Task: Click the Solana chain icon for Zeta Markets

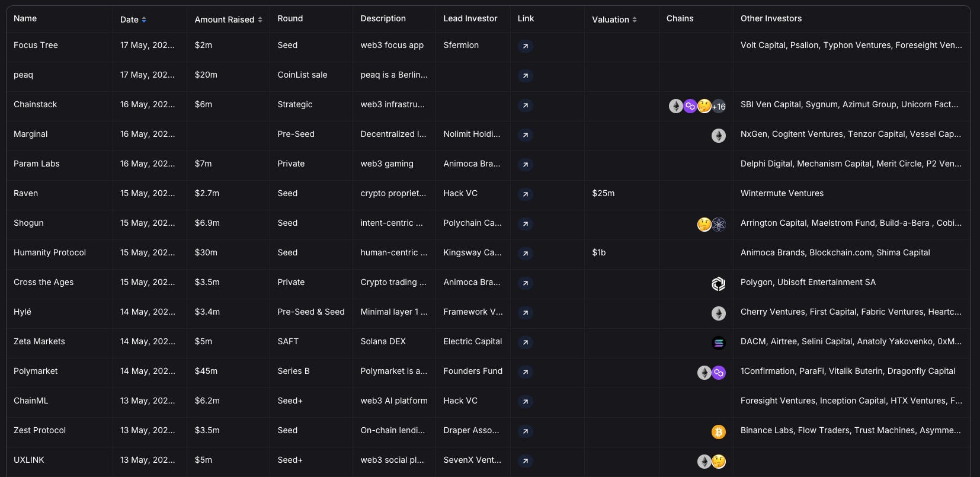Action: pos(719,343)
